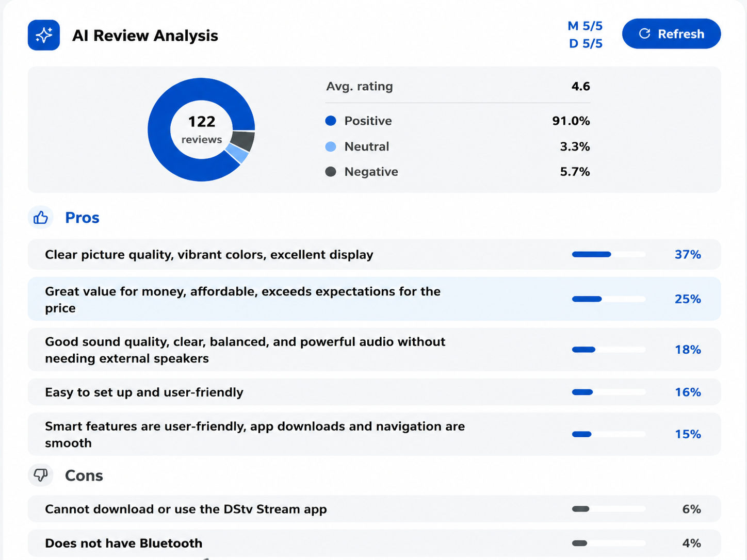Click the Cons section heading
Image resolution: width=747 pixels, height=560 pixels.
[84, 475]
